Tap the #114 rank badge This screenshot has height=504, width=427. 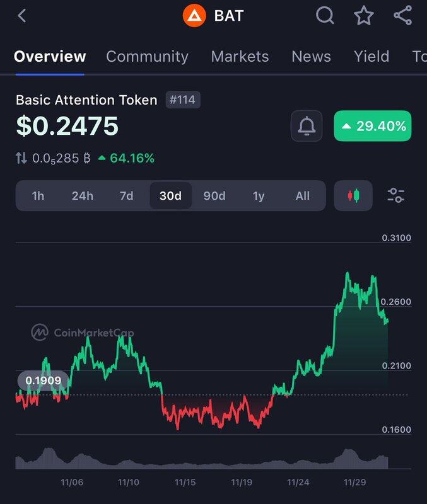click(x=184, y=100)
